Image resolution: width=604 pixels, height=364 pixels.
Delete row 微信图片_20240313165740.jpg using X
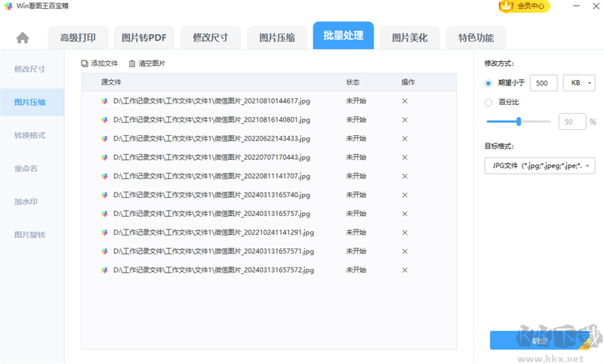(405, 195)
